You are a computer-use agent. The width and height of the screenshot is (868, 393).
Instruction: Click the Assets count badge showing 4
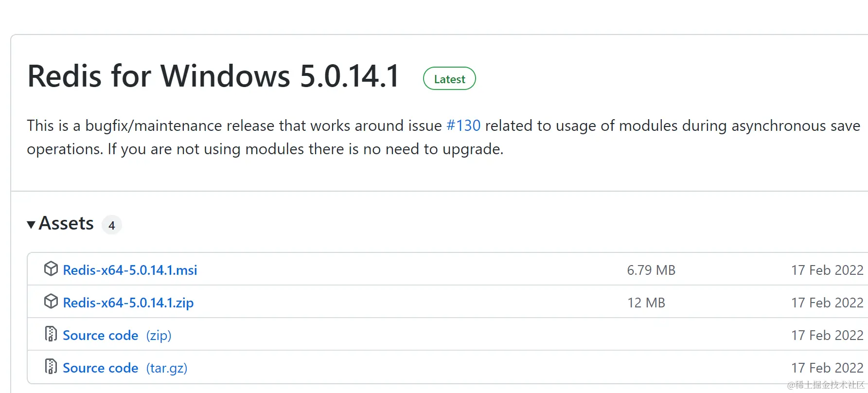(112, 225)
